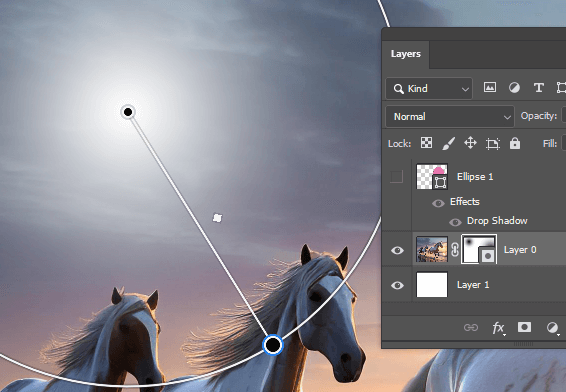Click the link layers icon
This screenshot has width=566, height=392.
click(471, 327)
